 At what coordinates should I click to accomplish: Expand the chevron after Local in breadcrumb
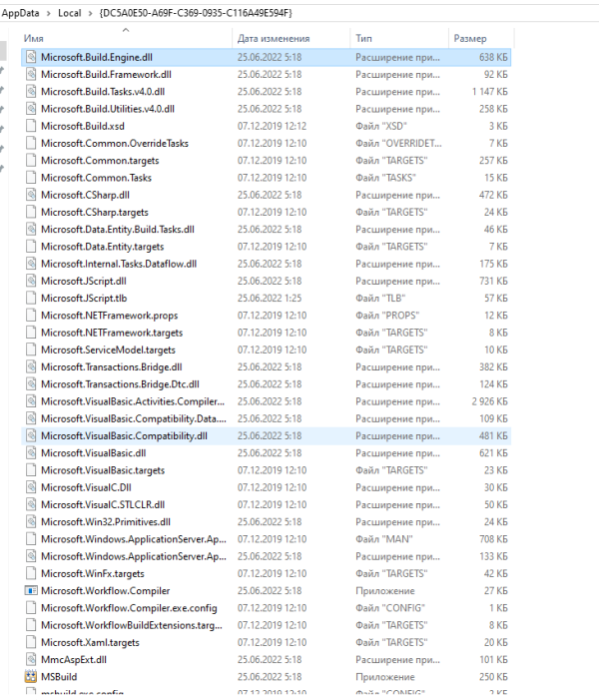tap(90, 13)
